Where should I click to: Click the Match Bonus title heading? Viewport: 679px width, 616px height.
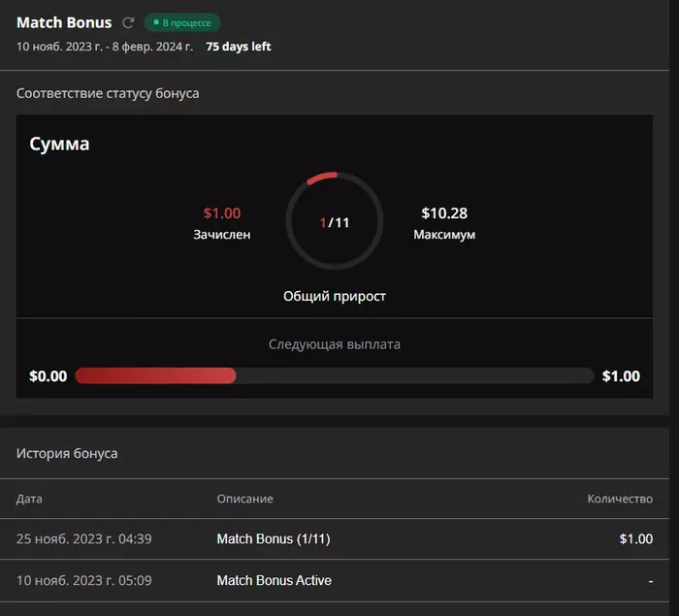pos(64,22)
